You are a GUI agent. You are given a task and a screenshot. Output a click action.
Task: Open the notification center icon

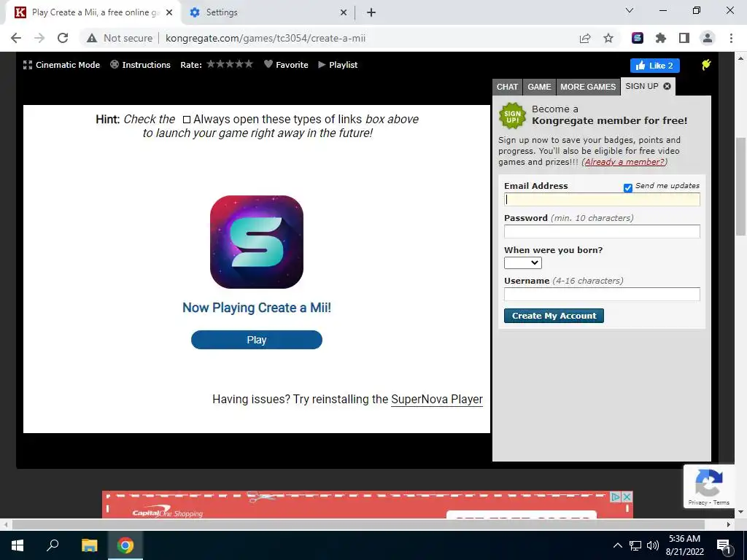tap(724, 545)
